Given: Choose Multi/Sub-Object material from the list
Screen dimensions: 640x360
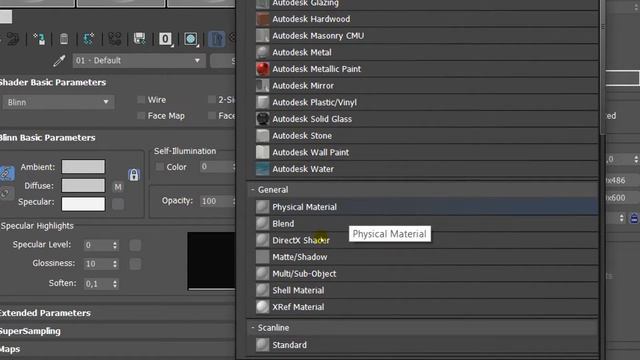Looking at the screenshot, I should click(x=426, y=274).
